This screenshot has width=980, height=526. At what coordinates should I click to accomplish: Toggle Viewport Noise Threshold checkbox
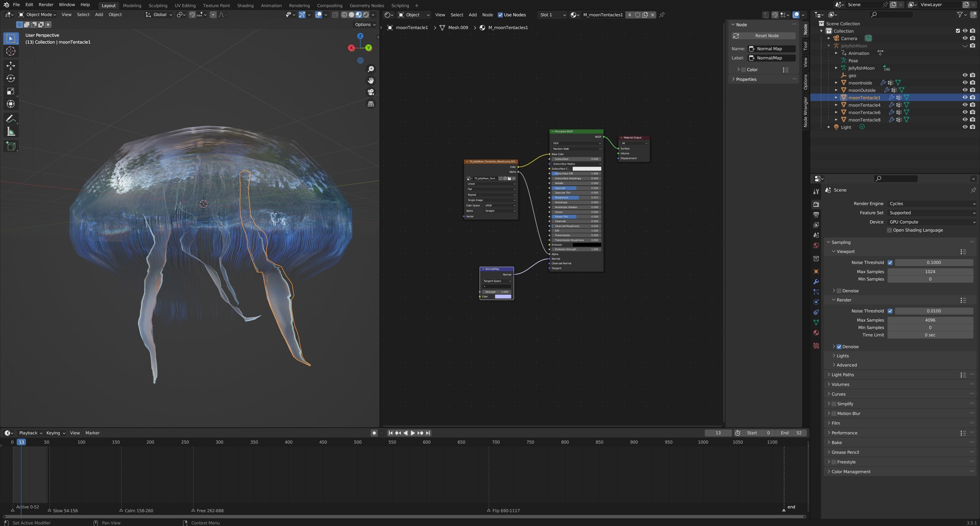click(890, 262)
